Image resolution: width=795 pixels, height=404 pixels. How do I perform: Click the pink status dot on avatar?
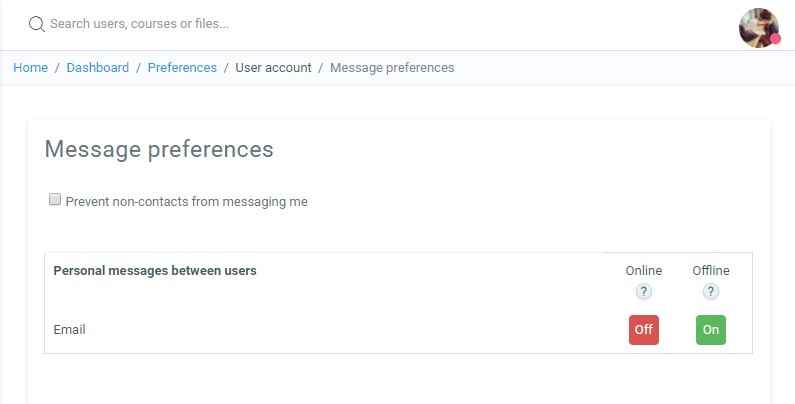pyautogui.click(x=775, y=39)
